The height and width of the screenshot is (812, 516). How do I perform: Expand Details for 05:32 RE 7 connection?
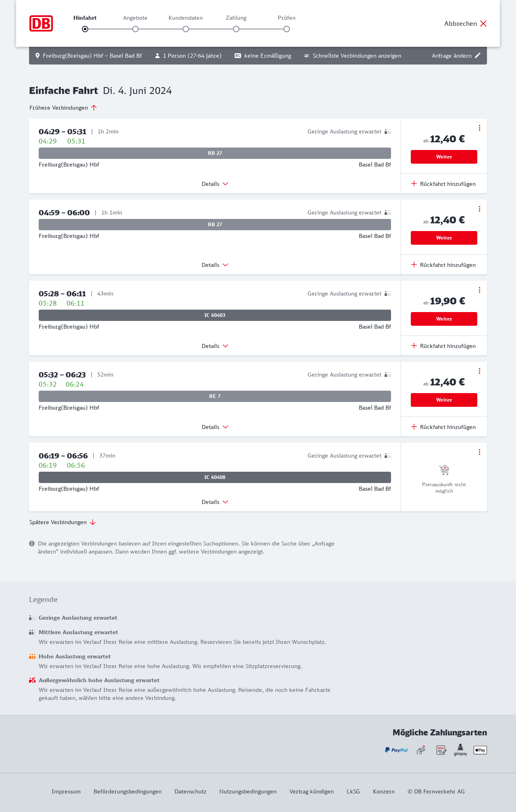pyautogui.click(x=215, y=427)
